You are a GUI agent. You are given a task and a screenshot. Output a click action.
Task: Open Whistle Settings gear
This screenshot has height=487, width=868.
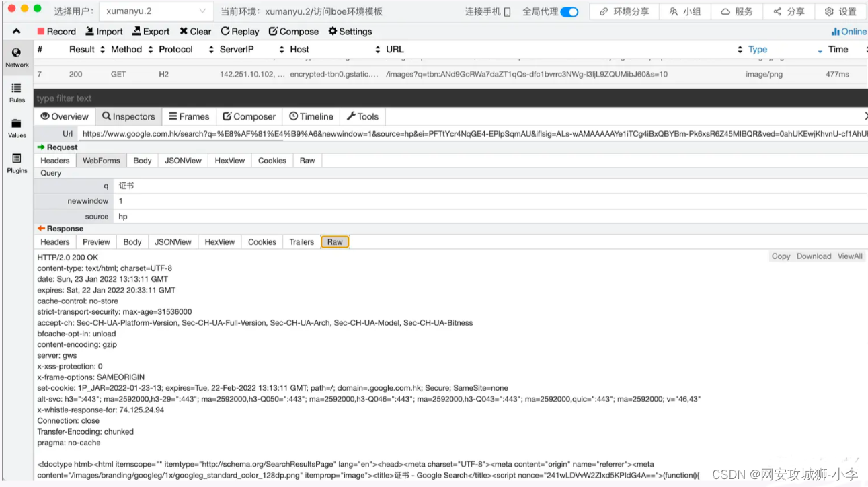pos(350,31)
